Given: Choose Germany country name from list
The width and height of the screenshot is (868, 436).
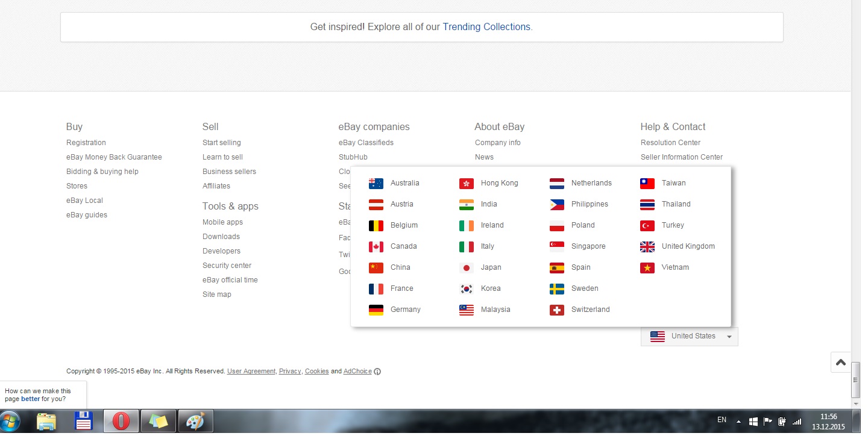Looking at the screenshot, I should point(405,310).
